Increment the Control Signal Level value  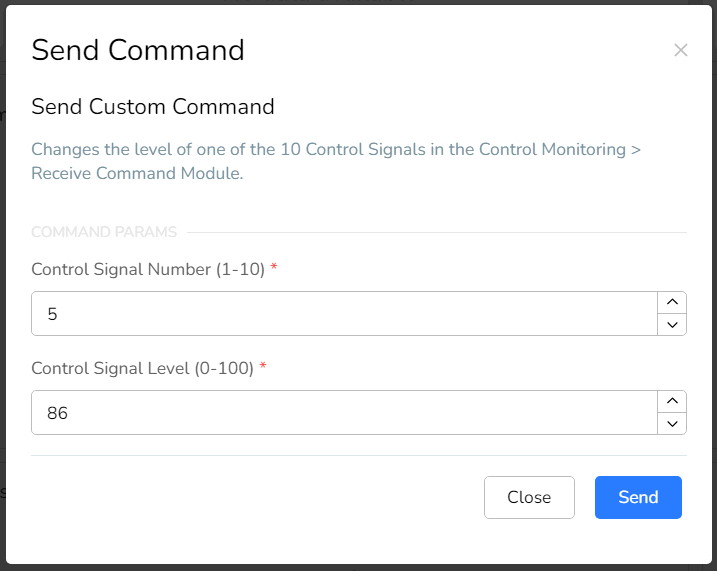(x=672, y=401)
